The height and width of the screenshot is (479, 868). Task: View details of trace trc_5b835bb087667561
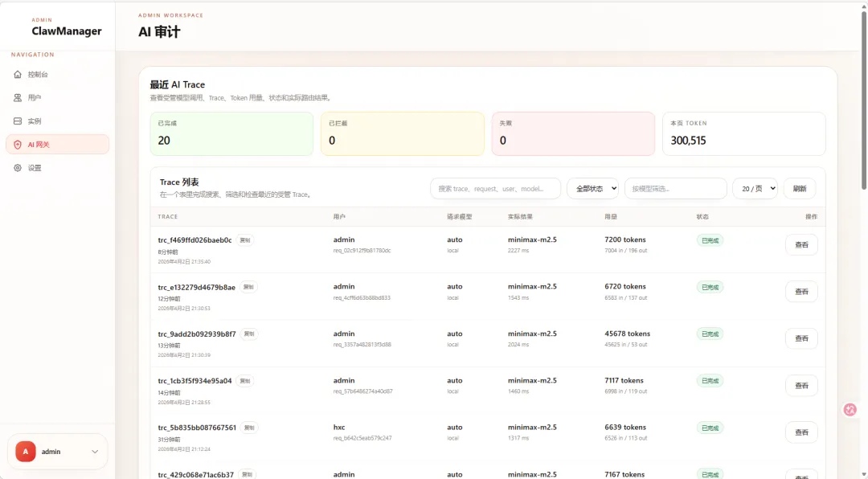pyautogui.click(x=800, y=432)
